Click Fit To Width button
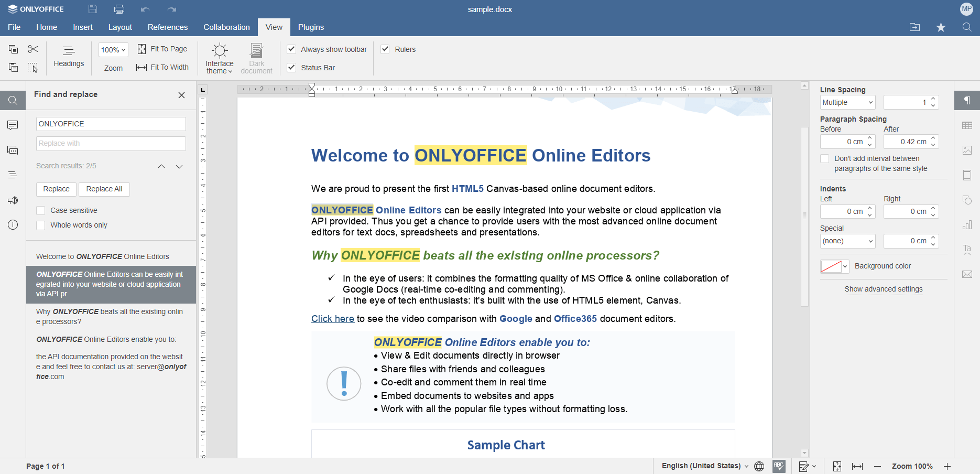The width and height of the screenshot is (980, 474). (162, 67)
